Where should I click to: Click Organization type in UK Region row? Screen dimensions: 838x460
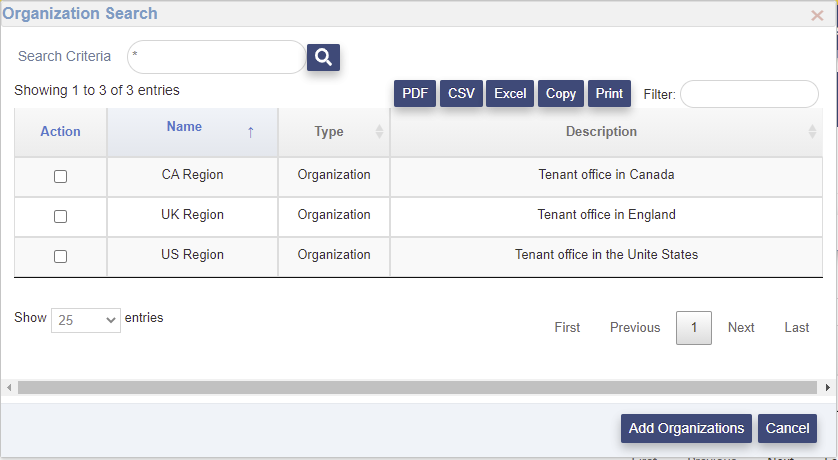(x=334, y=215)
